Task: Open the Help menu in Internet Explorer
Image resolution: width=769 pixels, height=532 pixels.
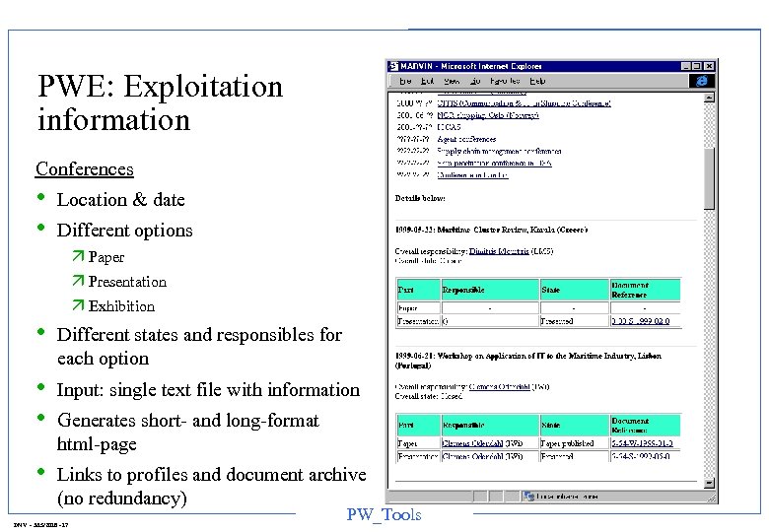Action: pyautogui.click(x=537, y=81)
